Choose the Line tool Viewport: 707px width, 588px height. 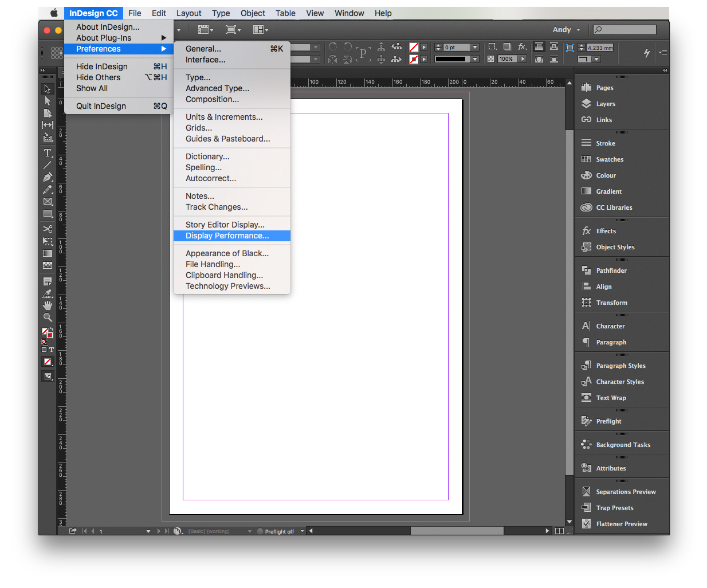pyautogui.click(x=48, y=165)
